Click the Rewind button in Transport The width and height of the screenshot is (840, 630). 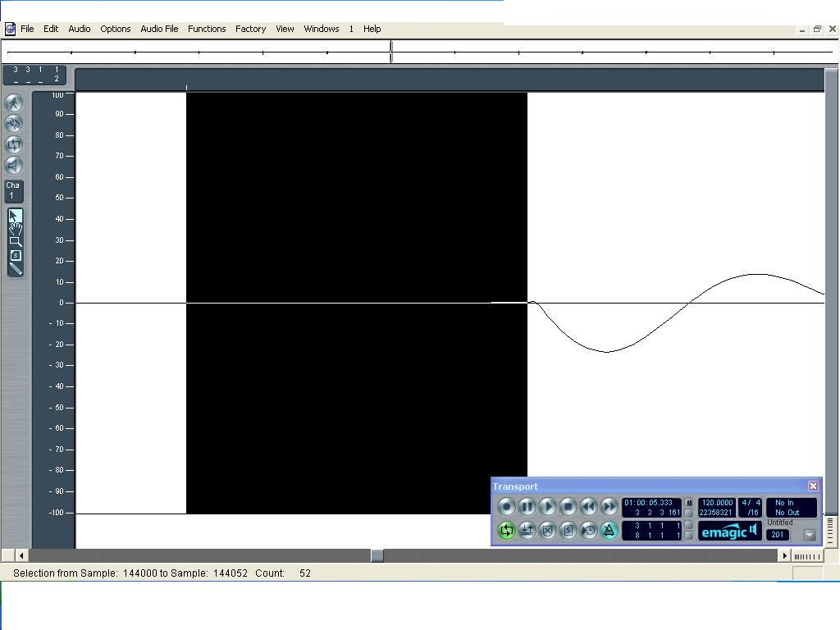(x=588, y=506)
